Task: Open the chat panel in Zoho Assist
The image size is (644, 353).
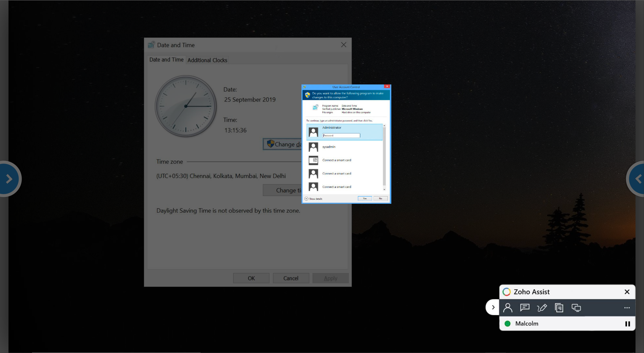Action: (525, 307)
